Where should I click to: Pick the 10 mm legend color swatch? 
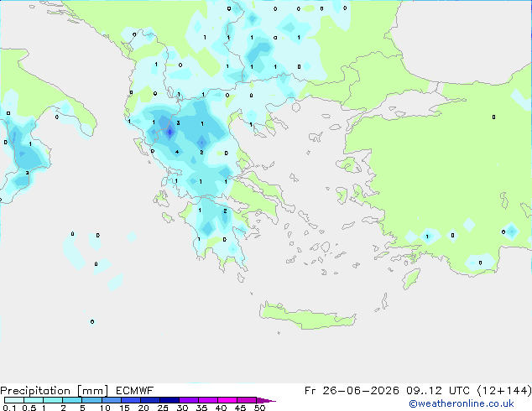(x=111, y=400)
